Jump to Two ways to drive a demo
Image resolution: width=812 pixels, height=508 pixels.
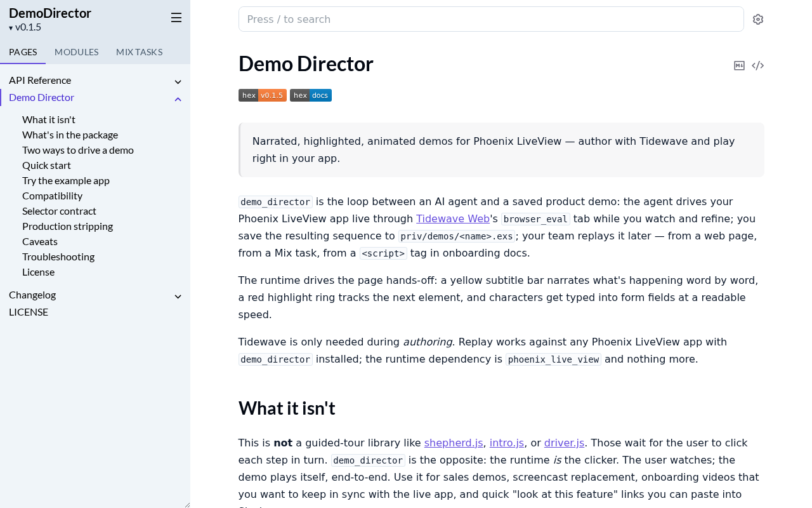(x=78, y=150)
